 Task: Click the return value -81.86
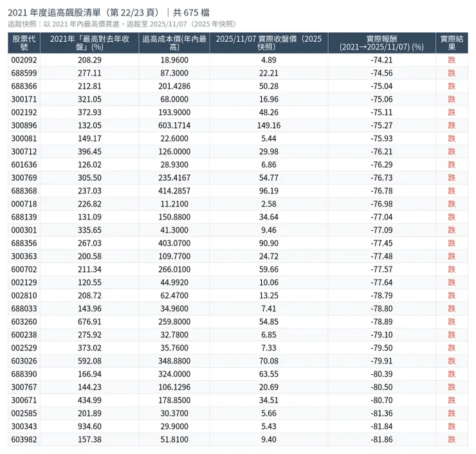[381, 439]
